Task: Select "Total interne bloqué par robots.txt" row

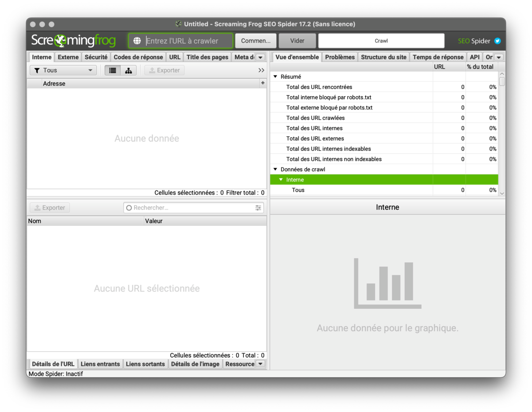Action: [x=384, y=97]
